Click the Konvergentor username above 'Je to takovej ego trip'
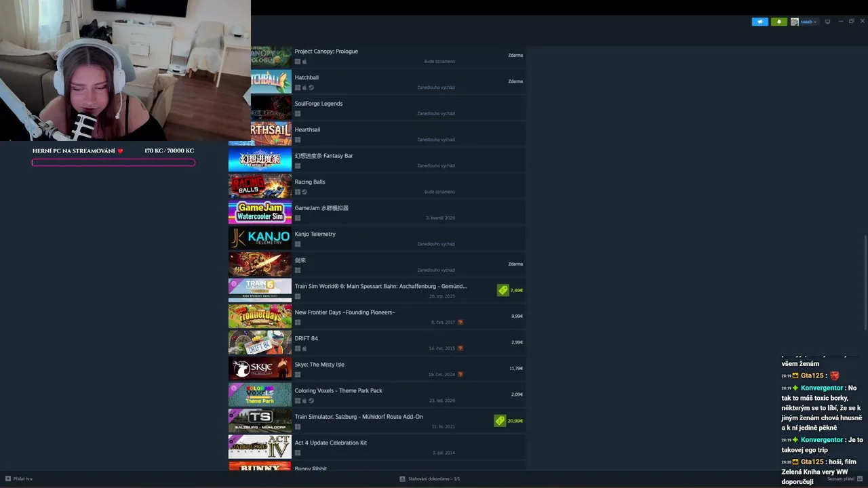868x488 pixels. (822, 440)
